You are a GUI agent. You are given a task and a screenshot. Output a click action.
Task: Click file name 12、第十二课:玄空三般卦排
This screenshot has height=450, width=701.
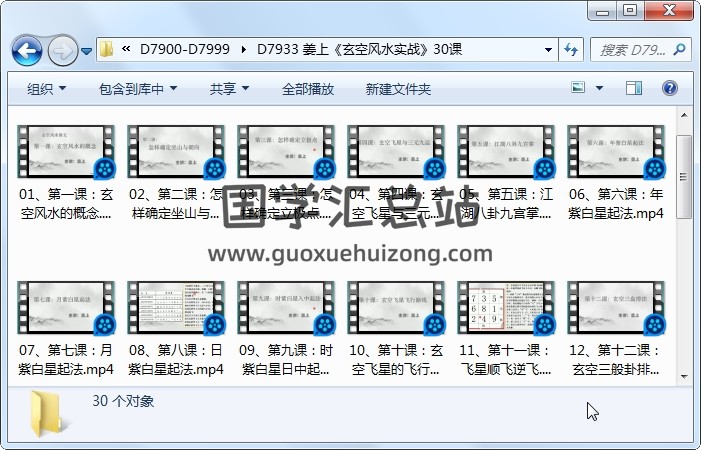[x=616, y=360]
